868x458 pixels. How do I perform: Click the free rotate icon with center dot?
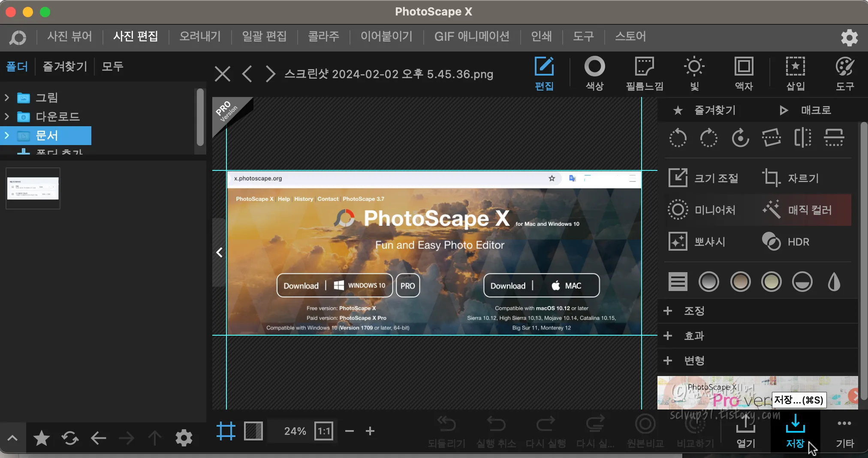coord(740,138)
